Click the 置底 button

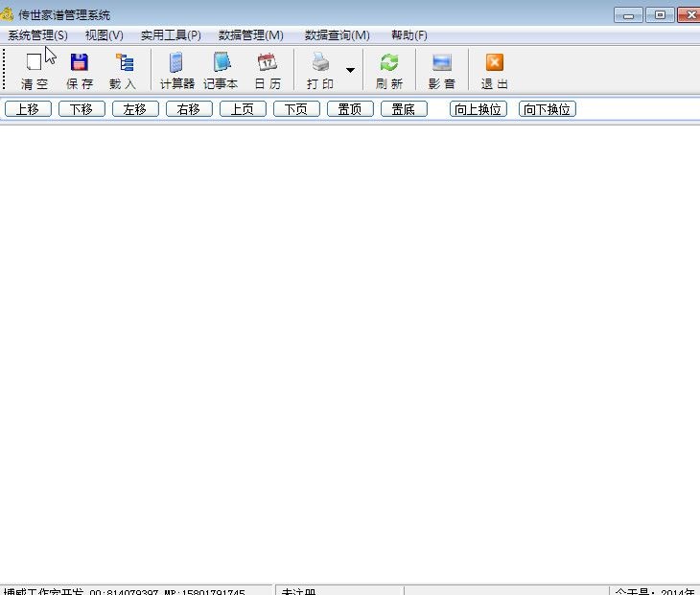(x=404, y=109)
